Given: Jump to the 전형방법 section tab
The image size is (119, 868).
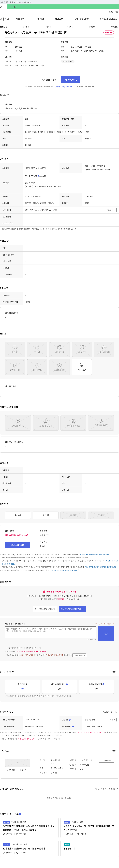Looking at the screenshot, I should (92, 27).
